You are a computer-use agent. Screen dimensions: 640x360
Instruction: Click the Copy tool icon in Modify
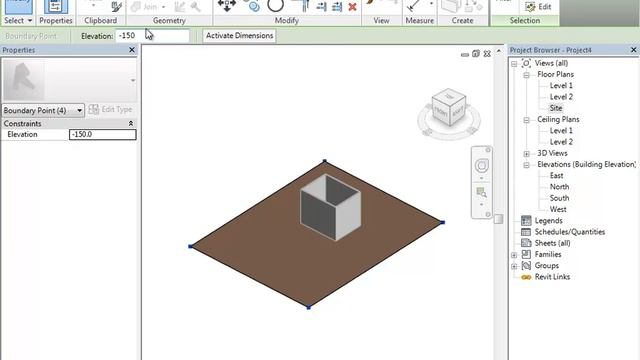click(x=253, y=6)
